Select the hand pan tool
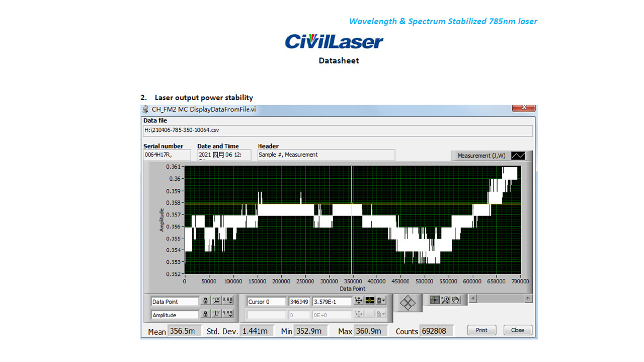Screen dimensions: 644x362 (455, 299)
